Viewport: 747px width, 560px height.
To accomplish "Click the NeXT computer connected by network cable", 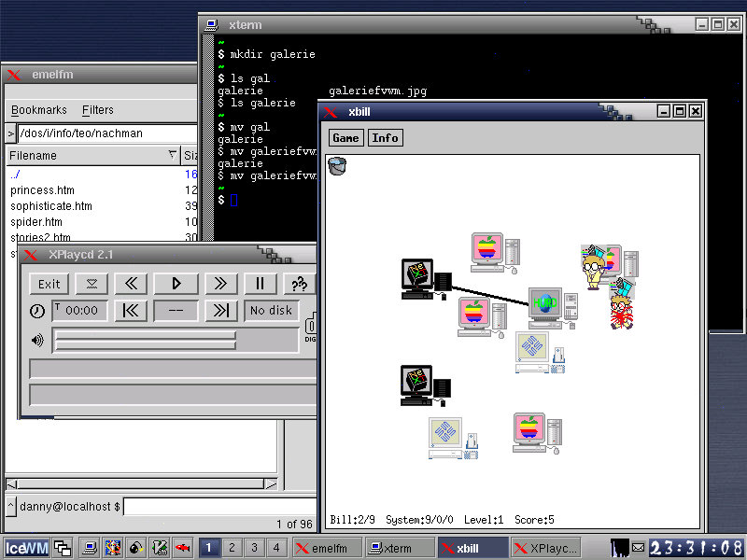I will click(x=427, y=279).
